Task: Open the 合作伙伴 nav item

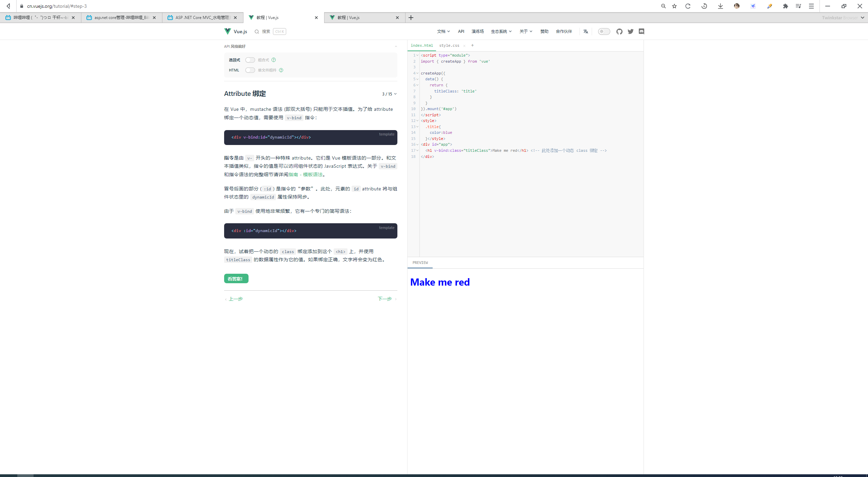Action: coord(564,32)
